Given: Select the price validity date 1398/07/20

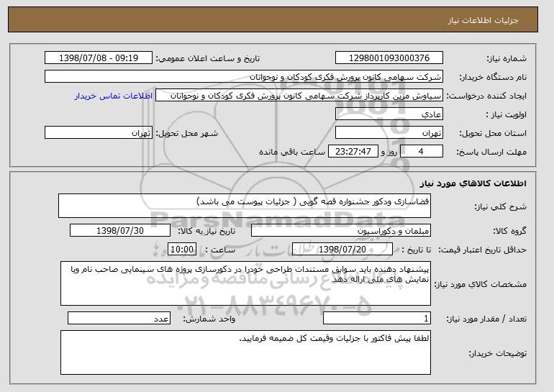Looking at the screenshot, I should click(x=342, y=250).
